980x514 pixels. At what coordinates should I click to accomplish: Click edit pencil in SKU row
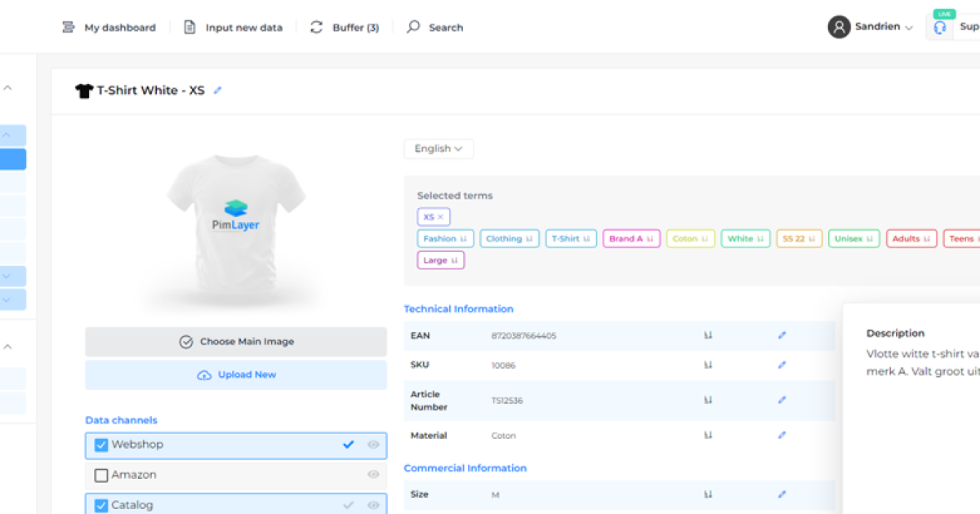pyautogui.click(x=782, y=365)
